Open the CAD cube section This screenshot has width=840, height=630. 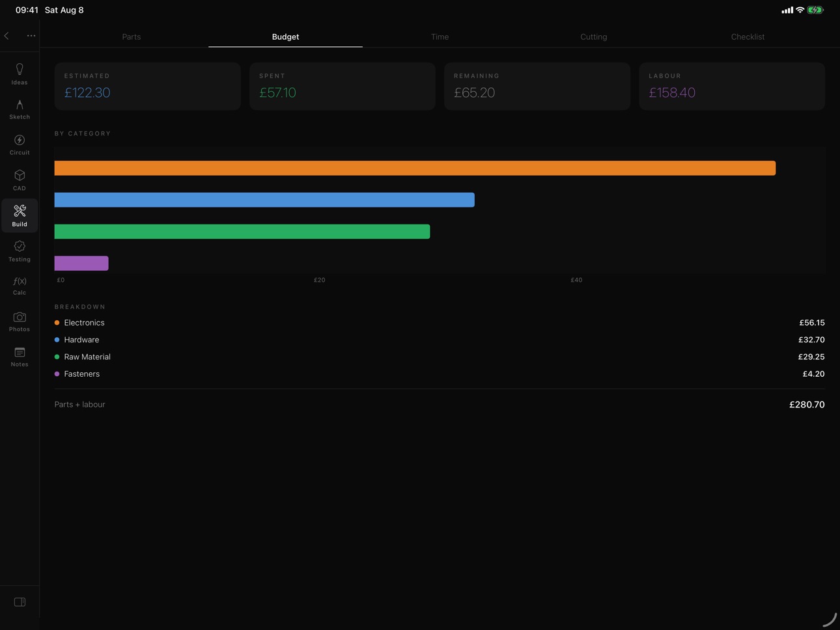click(x=20, y=180)
